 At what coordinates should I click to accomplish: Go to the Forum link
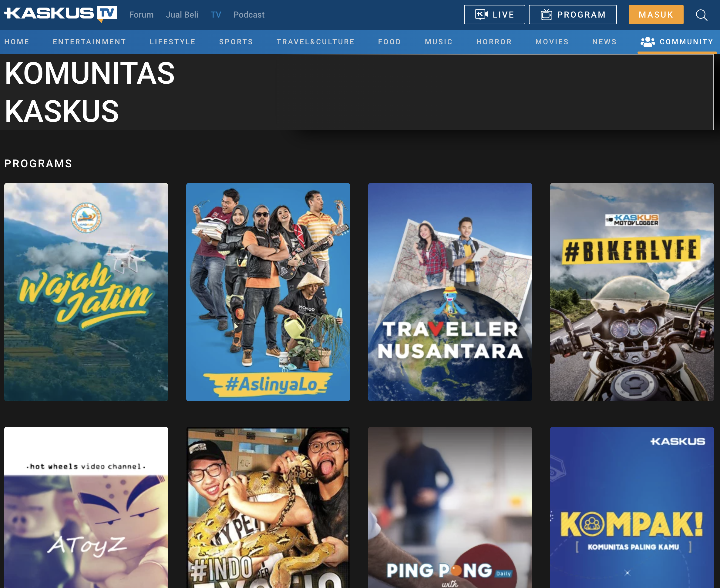pos(141,15)
